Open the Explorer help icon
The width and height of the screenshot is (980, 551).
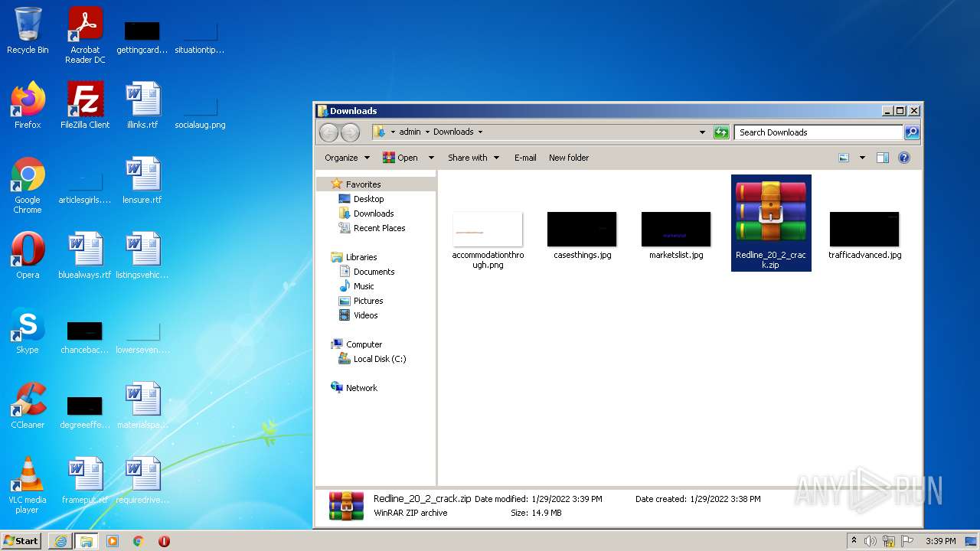pyautogui.click(x=904, y=158)
